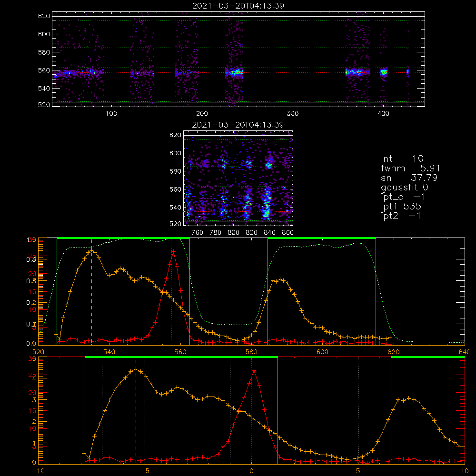The image size is (476, 476).
Task: Click bright blob near column 400 in top image
Action: tap(384, 72)
